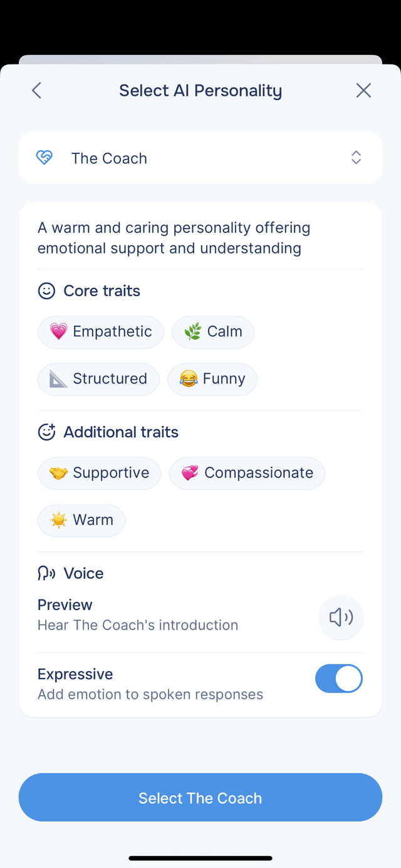Click the up-down chevron to change personality

[x=356, y=157]
